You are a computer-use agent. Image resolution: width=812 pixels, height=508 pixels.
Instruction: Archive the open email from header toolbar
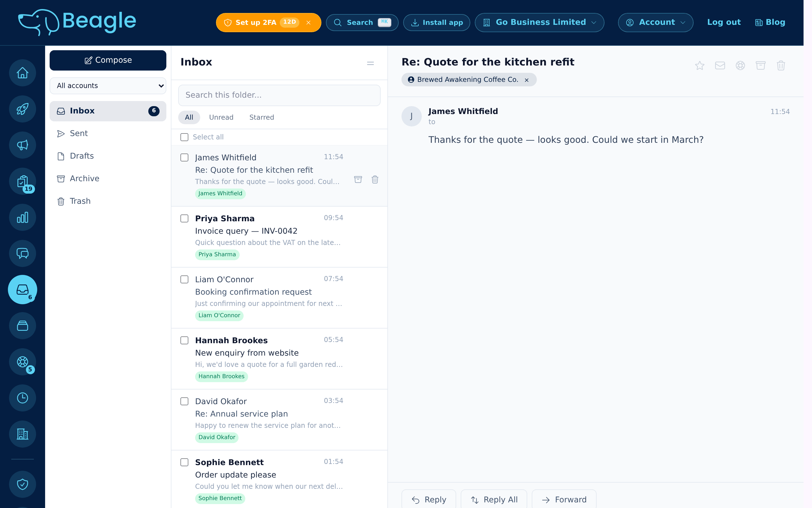point(761,65)
